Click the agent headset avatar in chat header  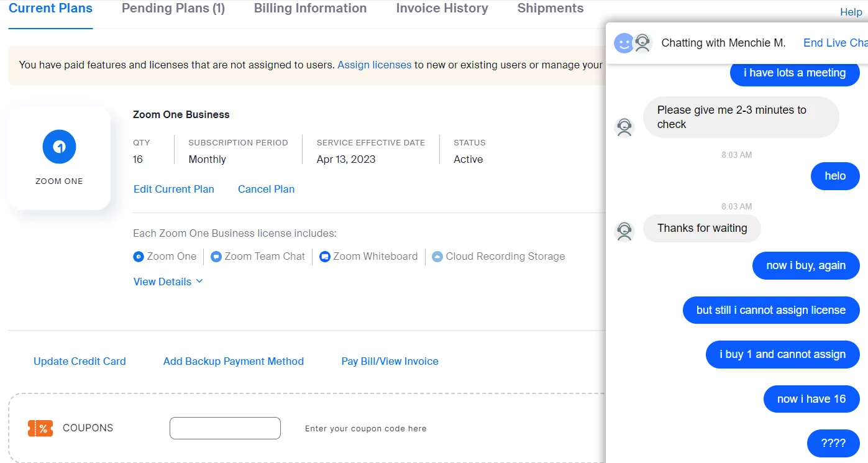point(642,43)
